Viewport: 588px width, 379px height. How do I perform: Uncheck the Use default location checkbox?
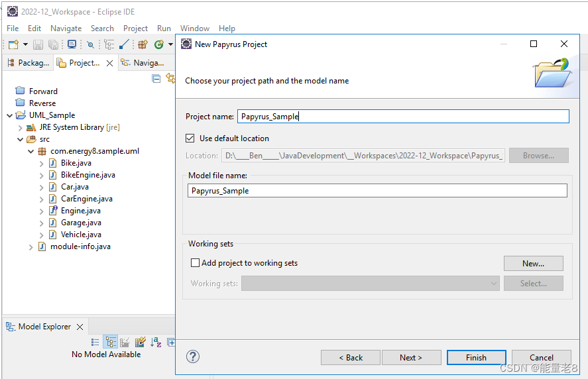click(x=190, y=138)
